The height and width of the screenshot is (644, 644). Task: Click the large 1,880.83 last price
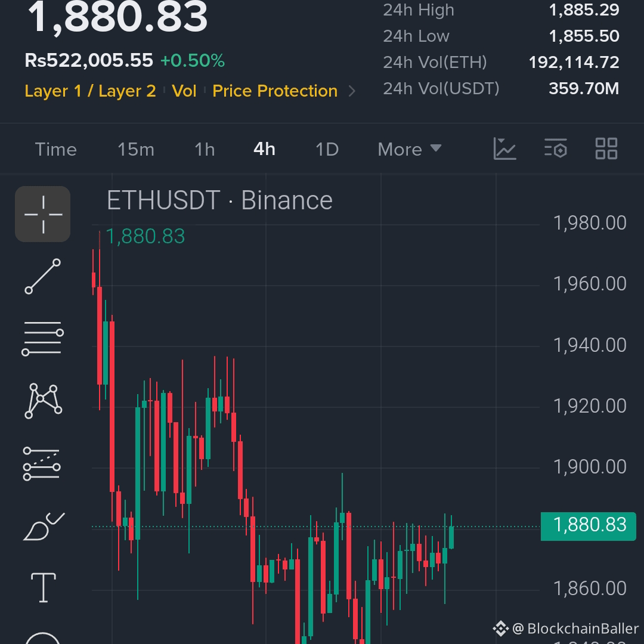click(117, 17)
